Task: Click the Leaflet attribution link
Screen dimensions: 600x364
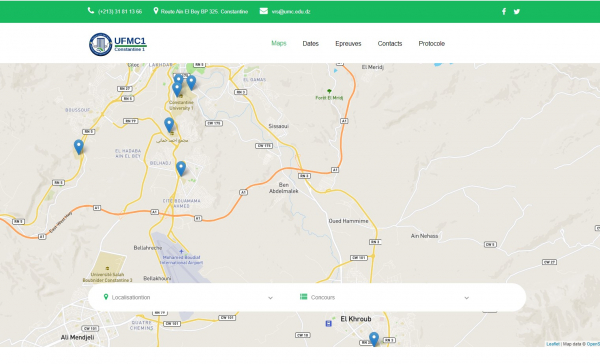Action: click(x=553, y=344)
